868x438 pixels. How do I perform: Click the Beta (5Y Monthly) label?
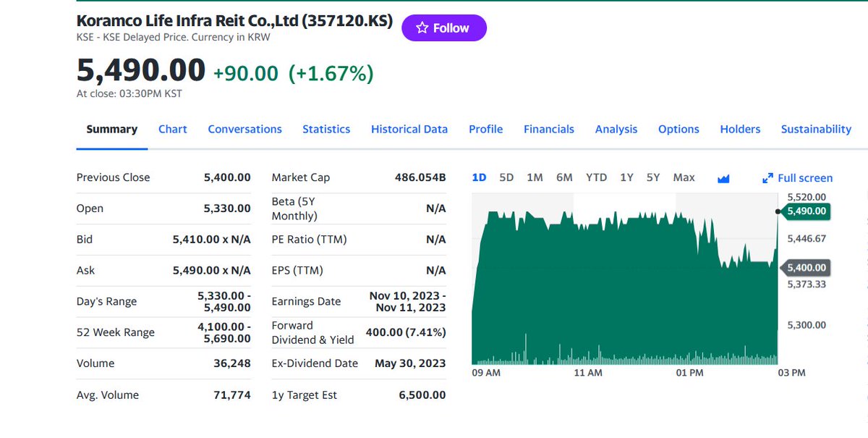294,209
